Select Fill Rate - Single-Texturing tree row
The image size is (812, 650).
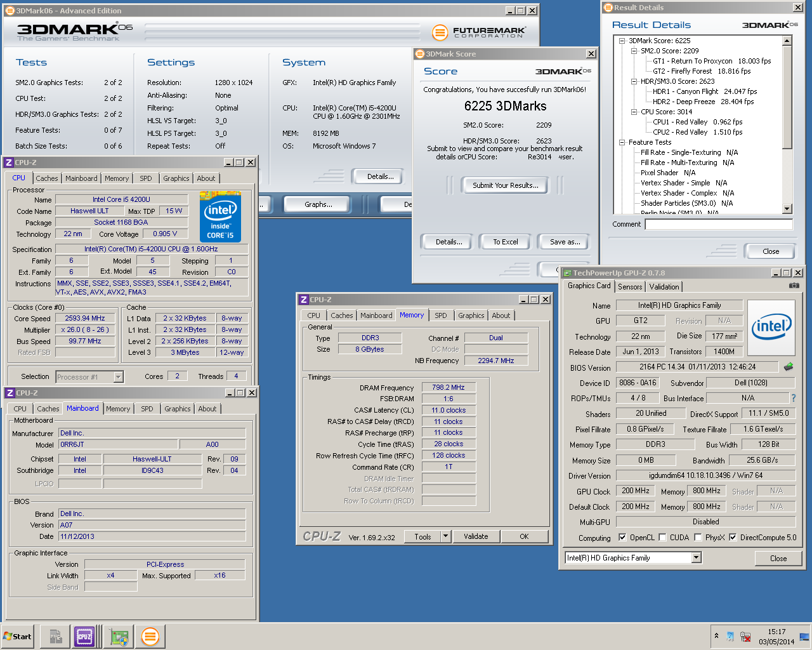[689, 152]
